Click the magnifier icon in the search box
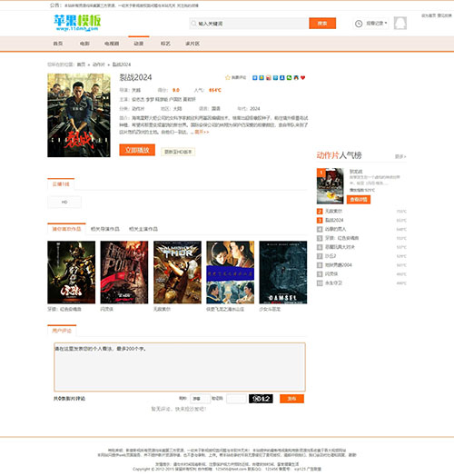This screenshot has width=454, height=476. [x=193, y=24]
